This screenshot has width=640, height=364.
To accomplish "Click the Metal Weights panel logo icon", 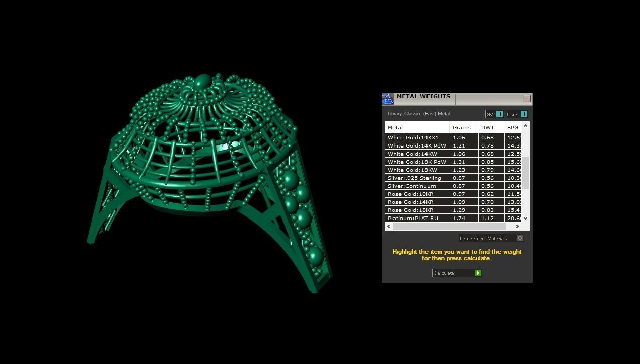I will tap(388, 99).
